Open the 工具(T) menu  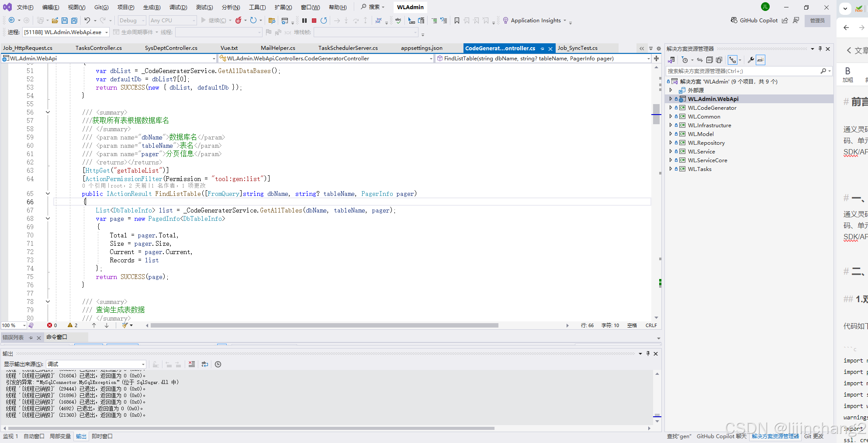(257, 7)
